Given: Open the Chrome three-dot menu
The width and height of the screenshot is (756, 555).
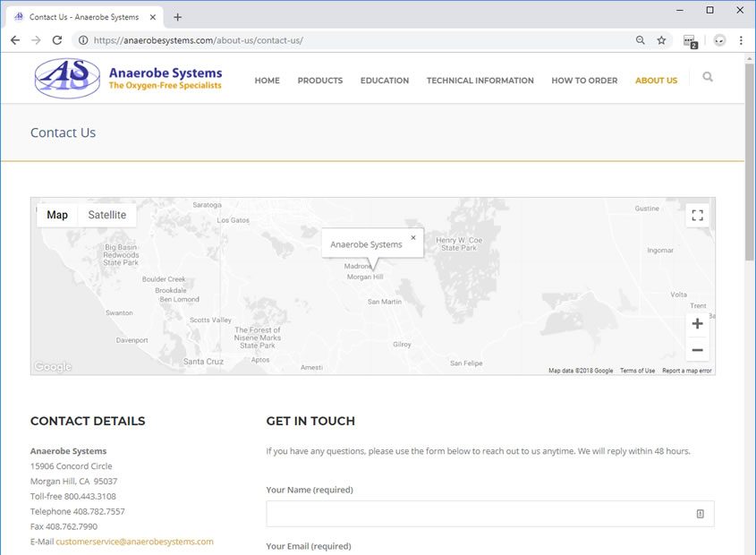Looking at the screenshot, I should click(x=741, y=40).
